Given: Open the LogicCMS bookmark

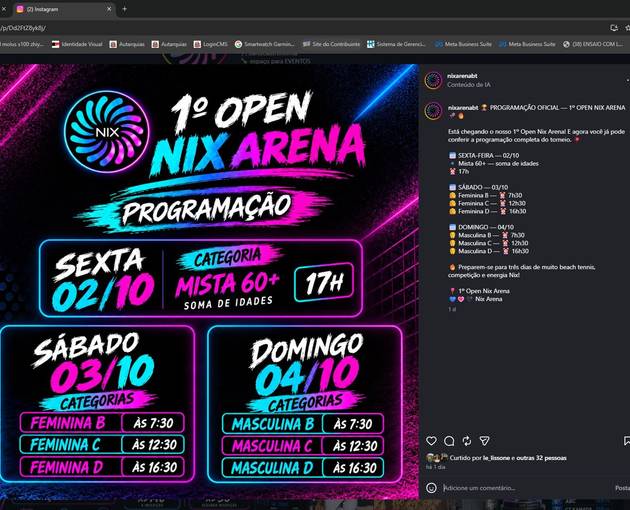Looking at the screenshot, I should coord(211,44).
